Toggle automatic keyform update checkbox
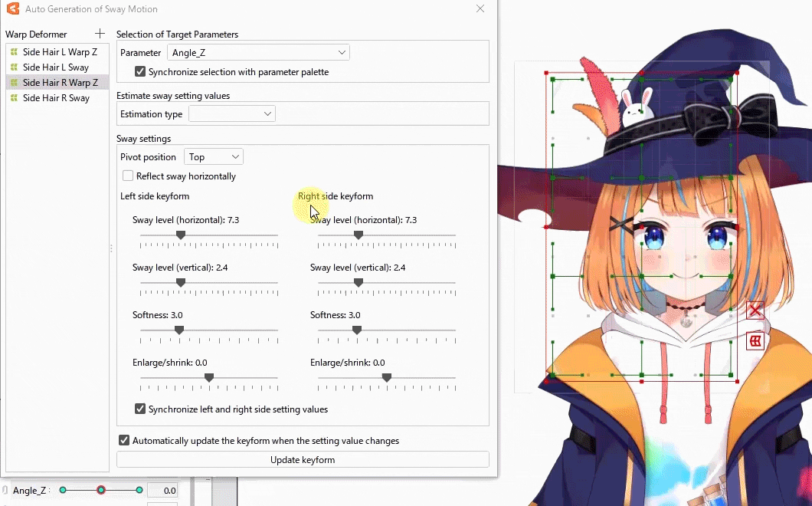The image size is (812, 506). click(124, 441)
